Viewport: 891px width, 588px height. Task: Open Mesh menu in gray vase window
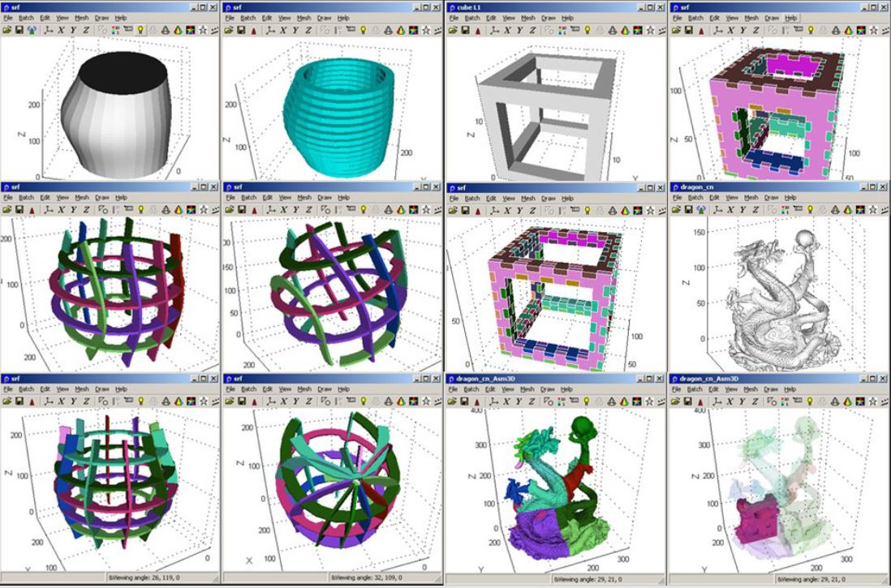point(82,18)
